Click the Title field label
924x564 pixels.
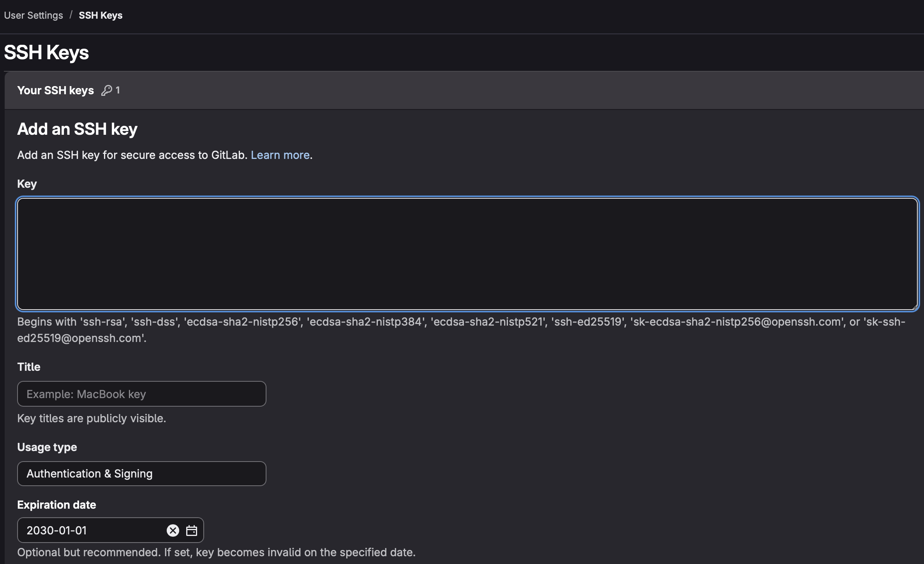[29, 367]
